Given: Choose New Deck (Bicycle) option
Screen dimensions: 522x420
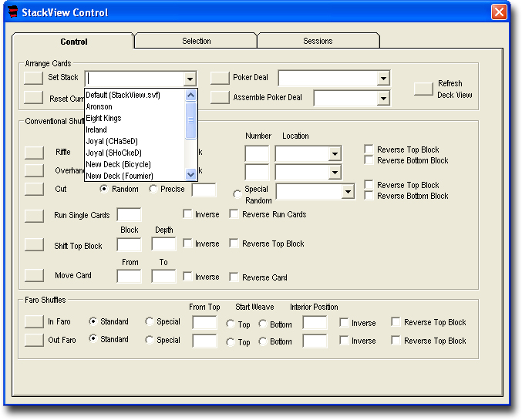Looking at the screenshot, I should point(135,164).
